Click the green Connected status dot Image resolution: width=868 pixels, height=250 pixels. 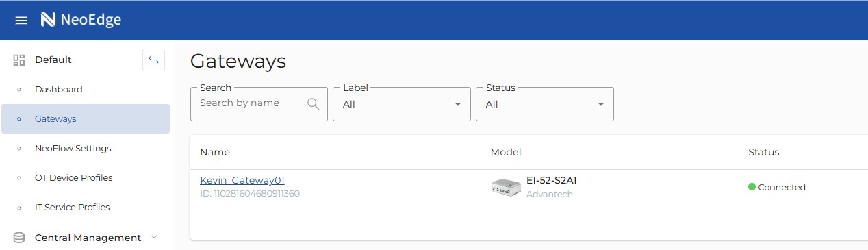click(752, 187)
